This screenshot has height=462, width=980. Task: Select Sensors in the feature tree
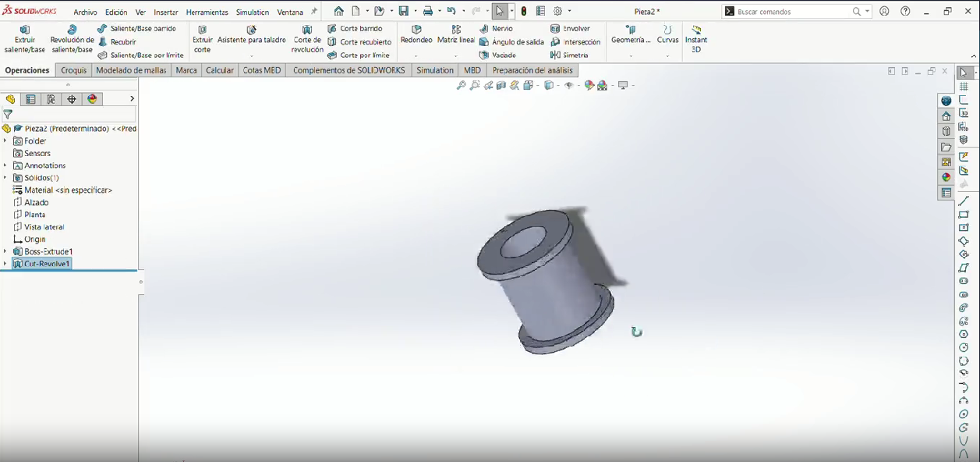(x=32, y=154)
